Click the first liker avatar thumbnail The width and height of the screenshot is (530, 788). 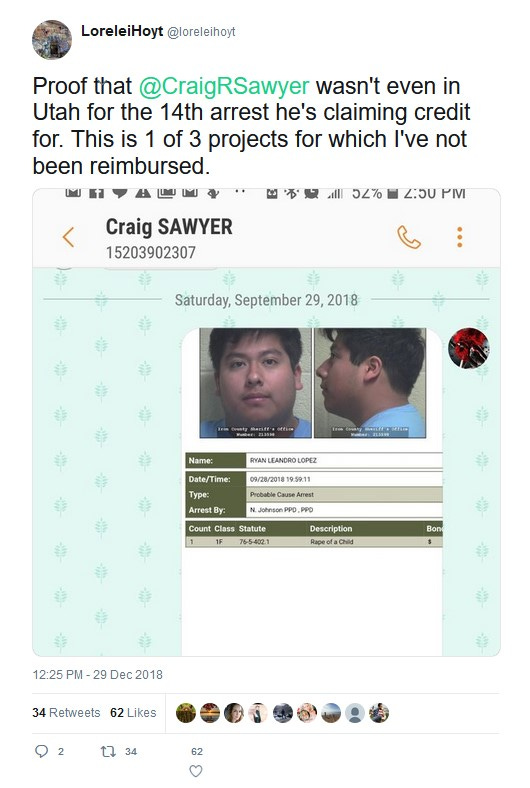186,713
